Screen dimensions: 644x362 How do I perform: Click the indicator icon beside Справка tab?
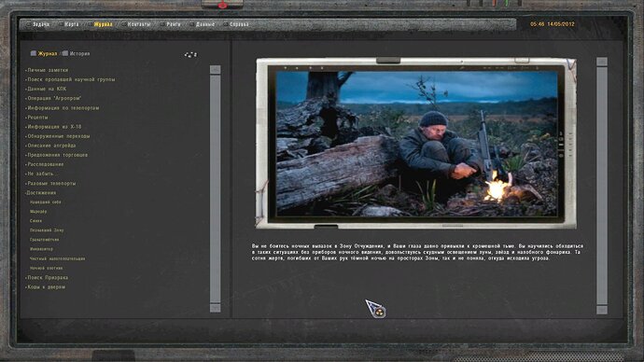click(x=225, y=24)
